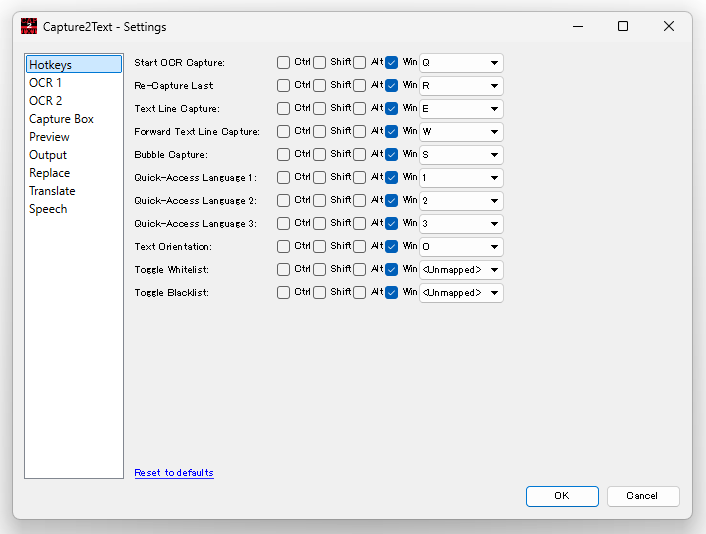Click the Capture2Text app icon in title bar
Viewport: 706px width, 534px height.
click(29, 27)
